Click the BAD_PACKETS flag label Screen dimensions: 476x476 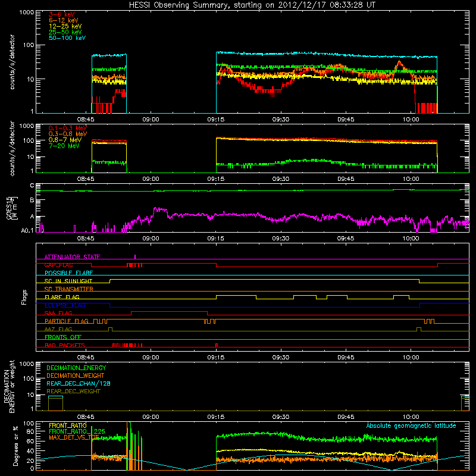65,345
